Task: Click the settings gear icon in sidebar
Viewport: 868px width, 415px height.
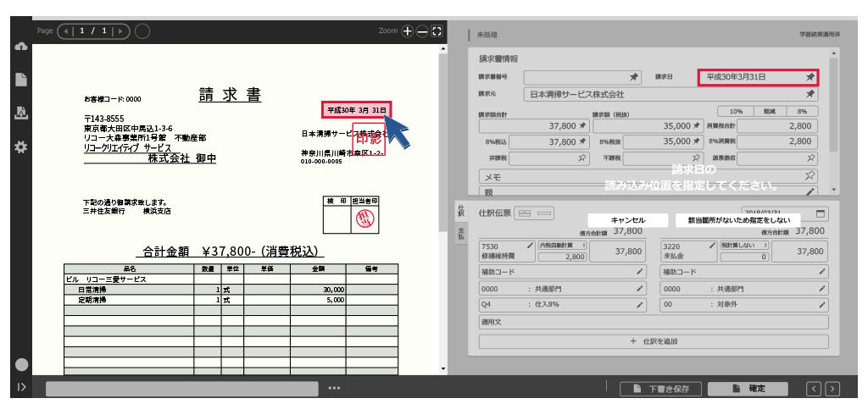Action: coord(21,147)
